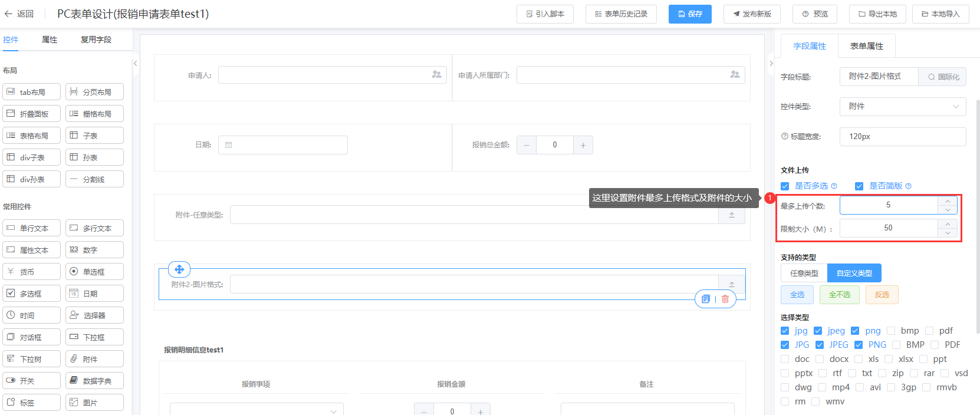Click the copy field icon beside trash
The width and height of the screenshot is (980, 415).
(706, 299)
